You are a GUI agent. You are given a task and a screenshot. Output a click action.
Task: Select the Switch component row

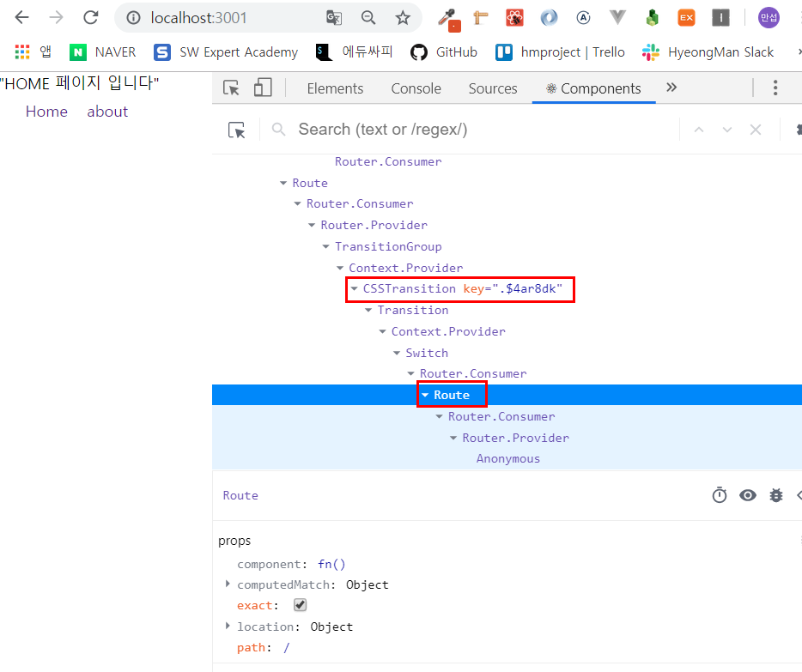click(x=507, y=353)
